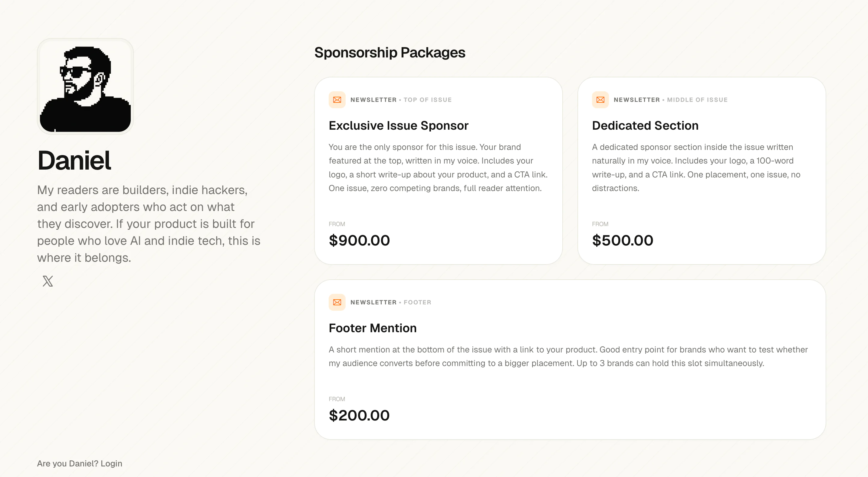868x477 pixels.
Task: Select the Dedicated Section package title
Action: [645, 125]
